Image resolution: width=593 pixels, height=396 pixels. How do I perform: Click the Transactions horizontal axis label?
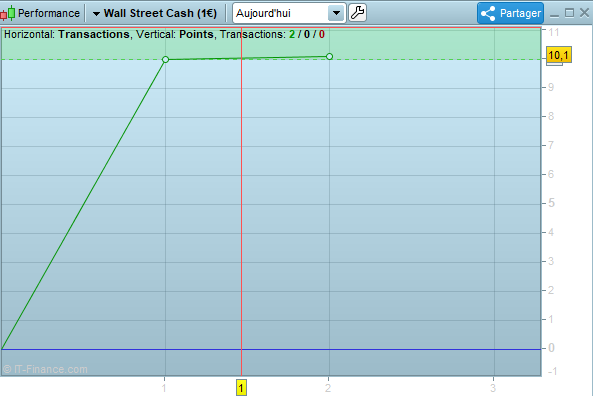coord(94,34)
